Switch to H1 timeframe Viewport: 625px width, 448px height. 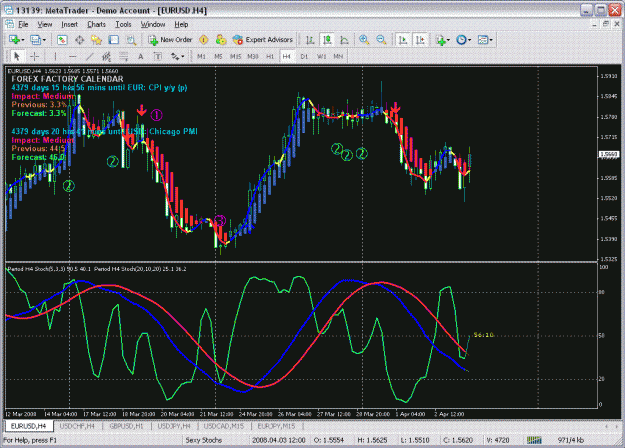(270, 57)
